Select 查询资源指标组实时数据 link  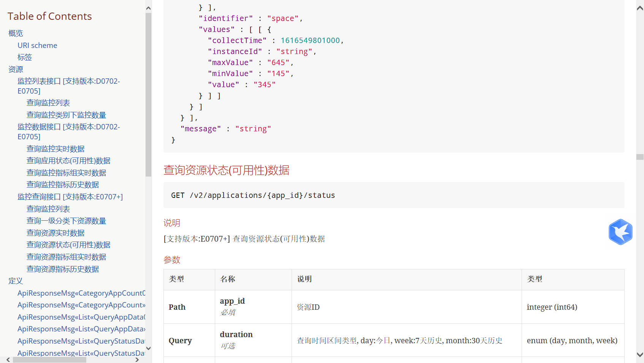(66, 257)
